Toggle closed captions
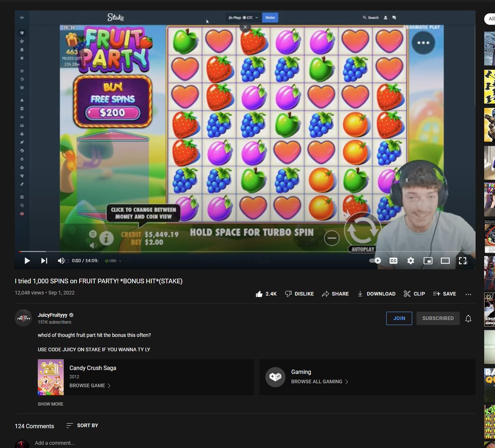 coord(394,260)
